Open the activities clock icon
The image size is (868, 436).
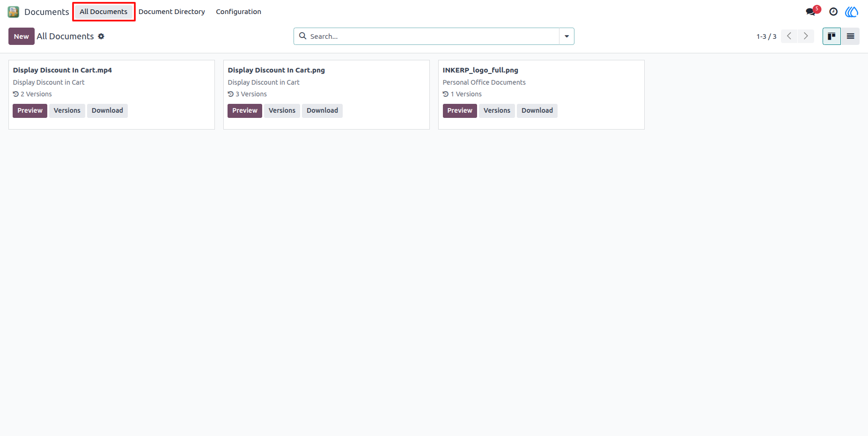833,12
